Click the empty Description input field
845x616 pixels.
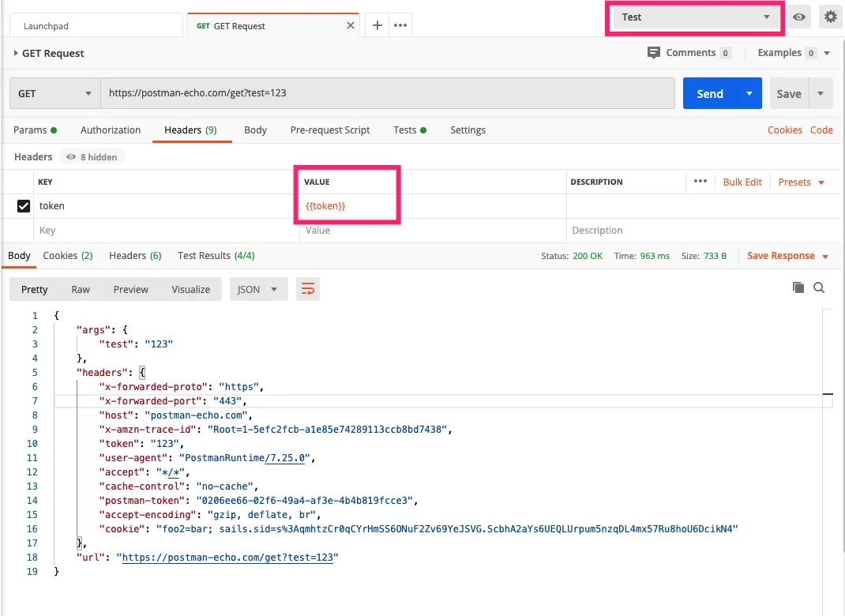click(704, 230)
